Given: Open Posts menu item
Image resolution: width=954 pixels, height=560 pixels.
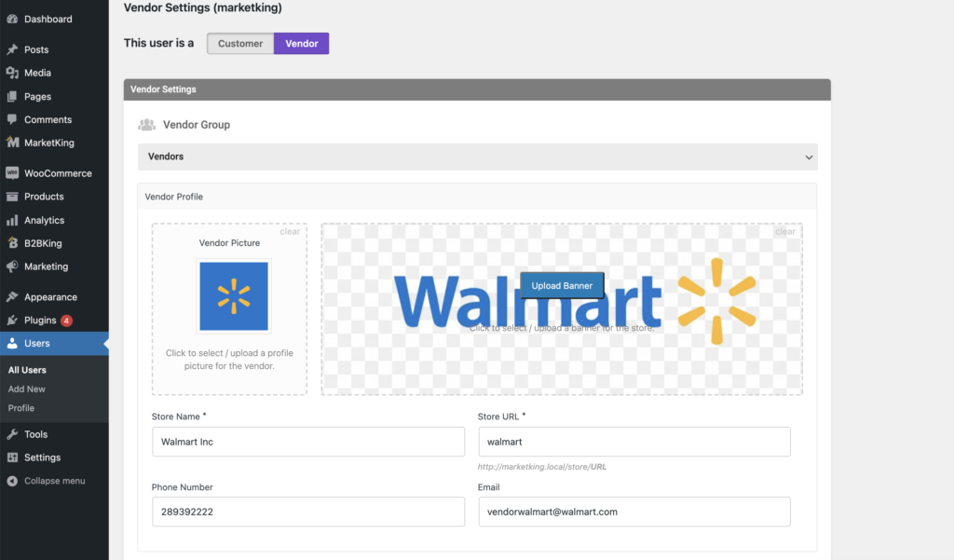Looking at the screenshot, I should 36,49.
